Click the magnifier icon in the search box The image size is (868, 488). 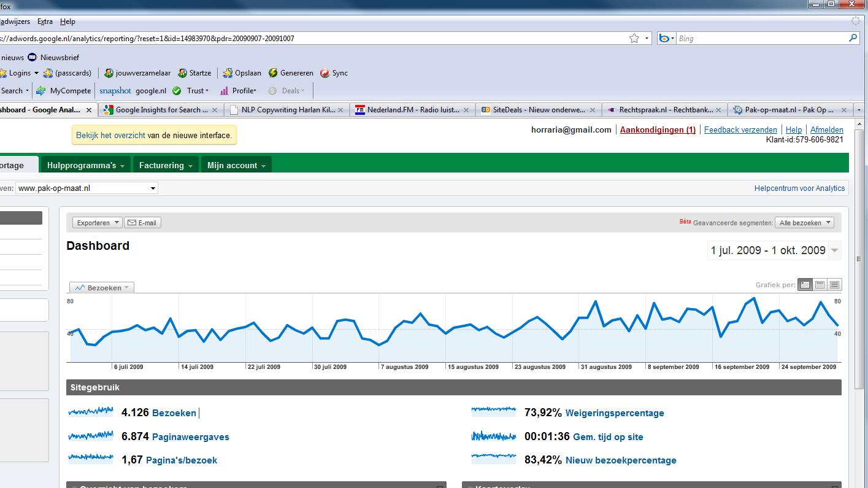853,38
